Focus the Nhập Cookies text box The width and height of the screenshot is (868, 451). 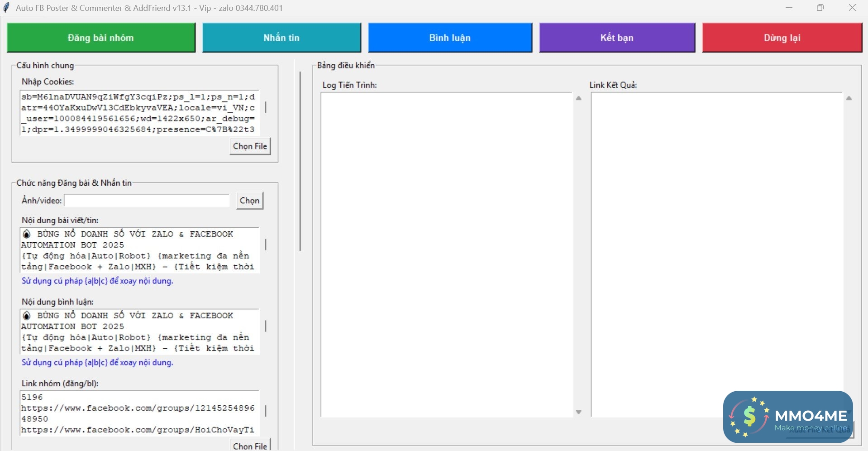(x=139, y=113)
